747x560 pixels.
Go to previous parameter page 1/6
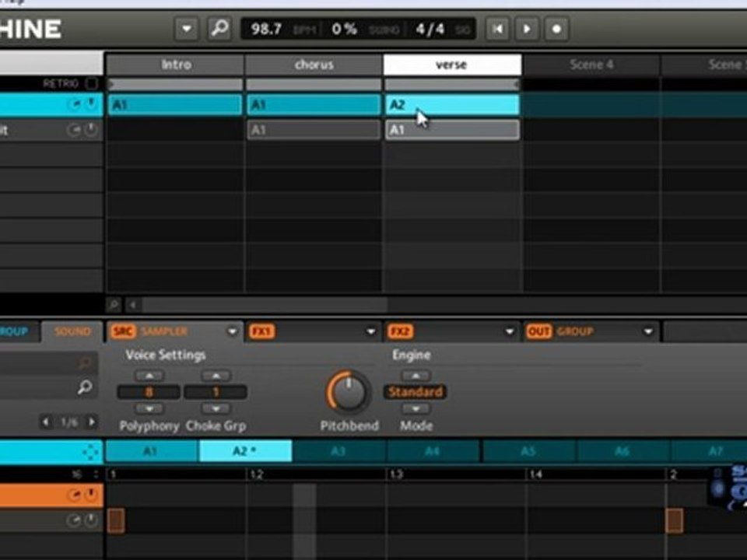(x=46, y=422)
